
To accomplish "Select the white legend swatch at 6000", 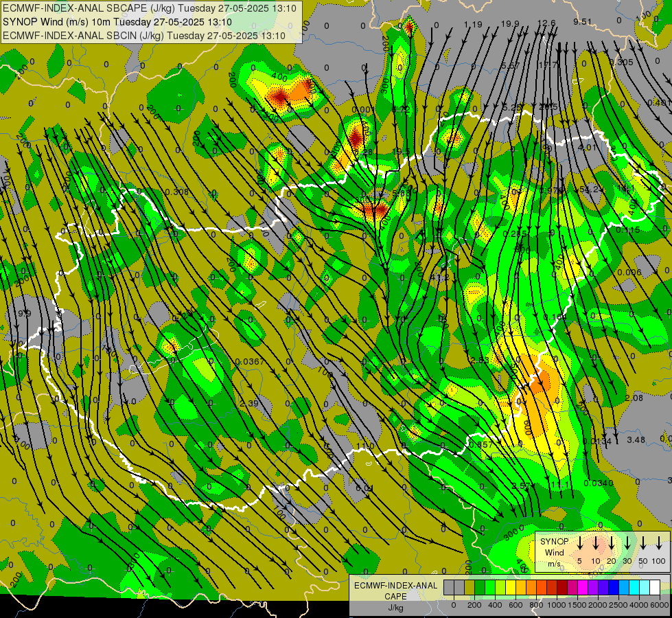I will 654,588.
